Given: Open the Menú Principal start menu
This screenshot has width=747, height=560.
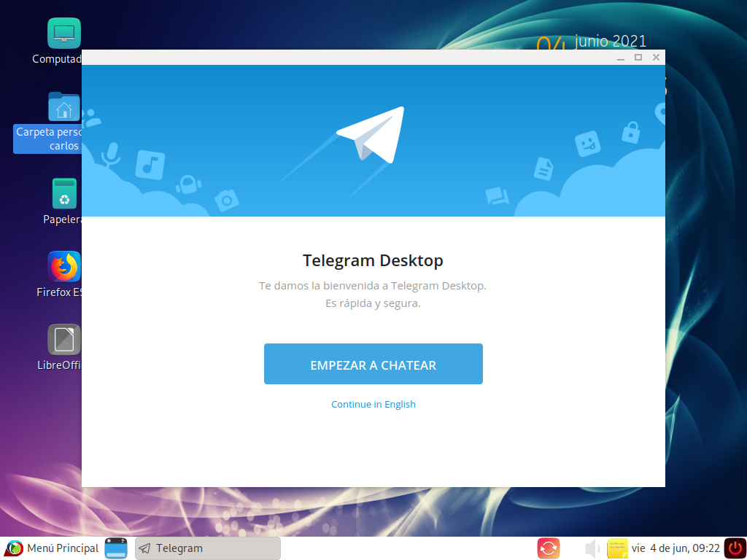Looking at the screenshot, I should (x=53, y=548).
